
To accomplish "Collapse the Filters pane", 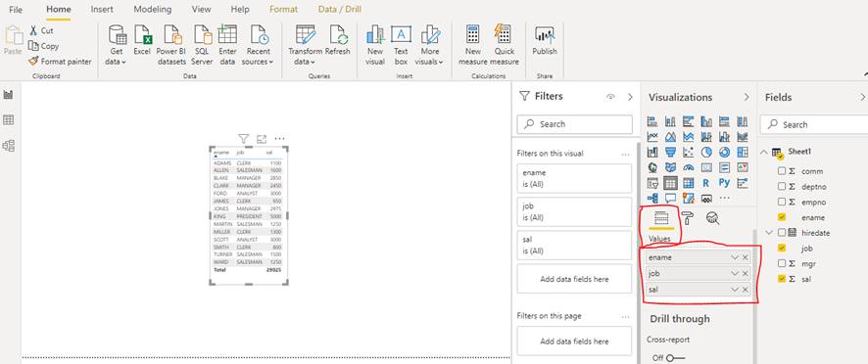I will 630,97.
